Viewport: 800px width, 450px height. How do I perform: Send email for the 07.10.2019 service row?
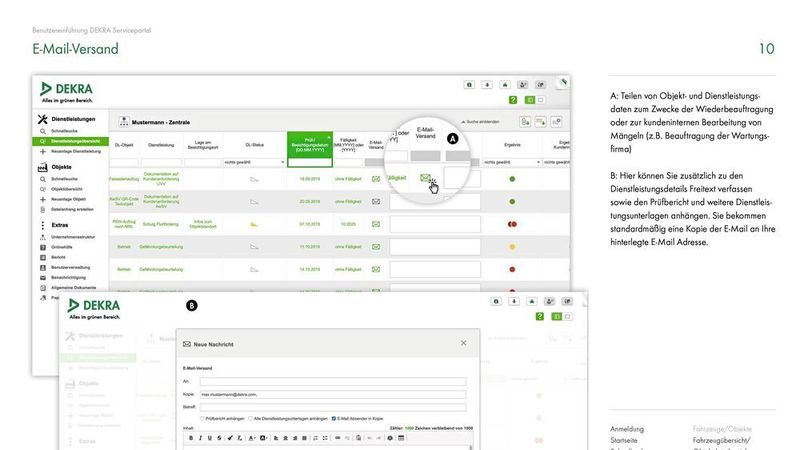[x=376, y=224]
